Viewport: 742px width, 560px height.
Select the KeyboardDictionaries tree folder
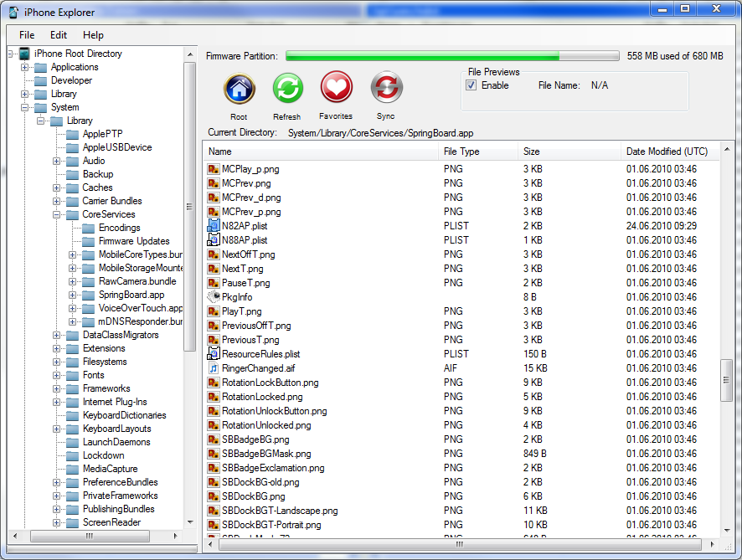tap(125, 415)
